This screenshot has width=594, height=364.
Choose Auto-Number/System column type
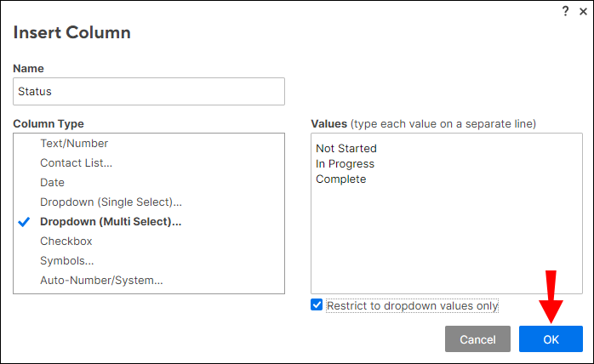coord(101,281)
